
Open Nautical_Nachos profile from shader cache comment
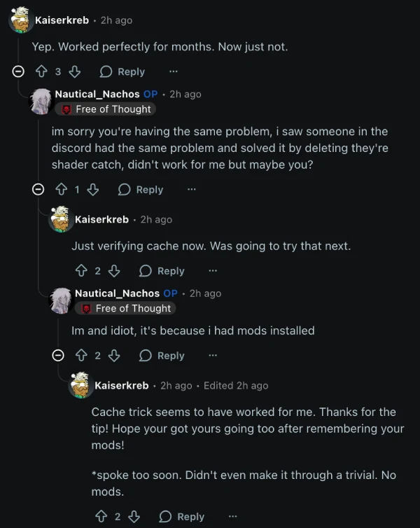pos(97,94)
